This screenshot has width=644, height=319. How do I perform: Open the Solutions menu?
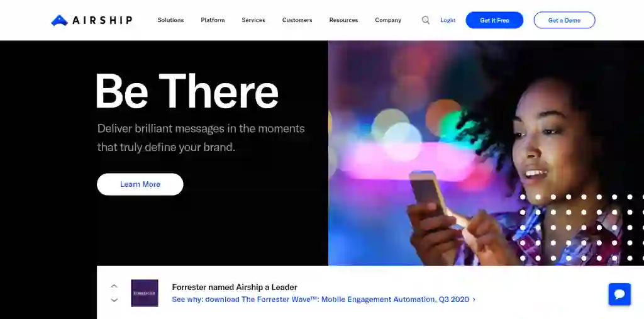coord(170,20)
